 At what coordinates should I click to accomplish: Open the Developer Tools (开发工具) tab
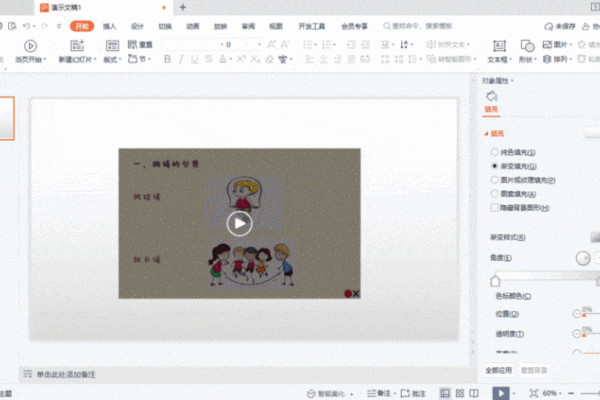click(x=311, y=26)
